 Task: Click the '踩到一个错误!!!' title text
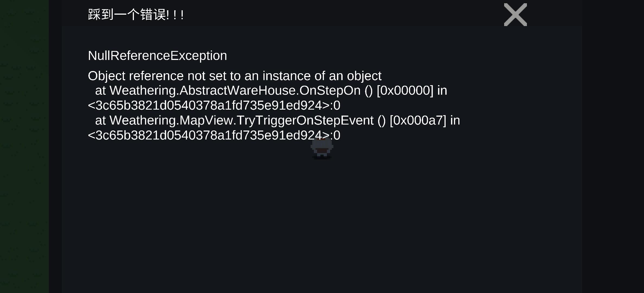click(136, 15)
